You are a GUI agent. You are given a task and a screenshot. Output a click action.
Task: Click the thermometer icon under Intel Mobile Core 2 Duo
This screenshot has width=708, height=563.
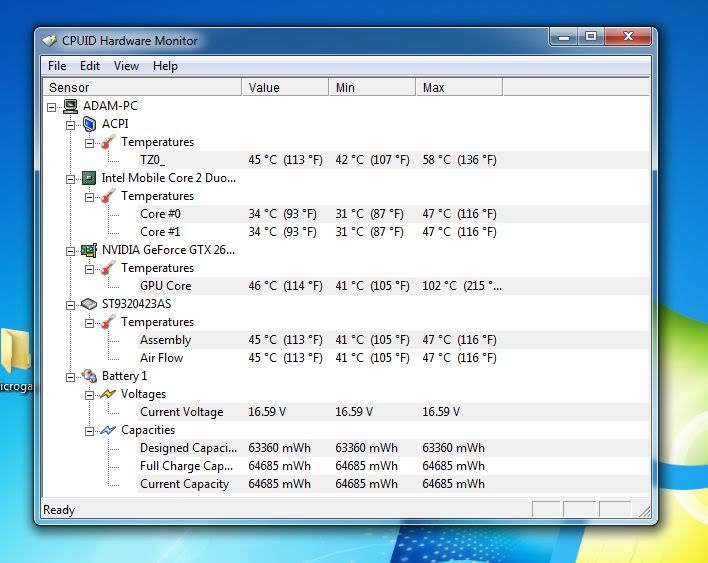[x=108, y=196]
